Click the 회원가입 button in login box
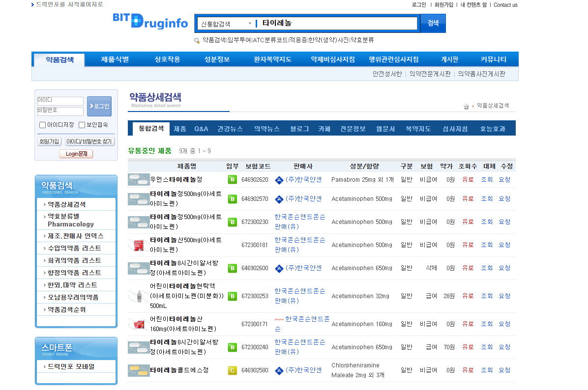Image resolution: width=588 pixels, height=390 pixels. tap(49, 141)
